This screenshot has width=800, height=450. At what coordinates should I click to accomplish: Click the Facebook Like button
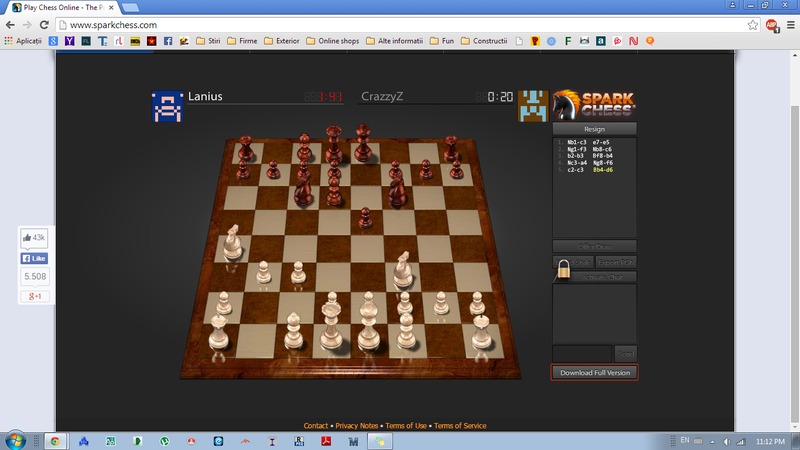(35, 258)
